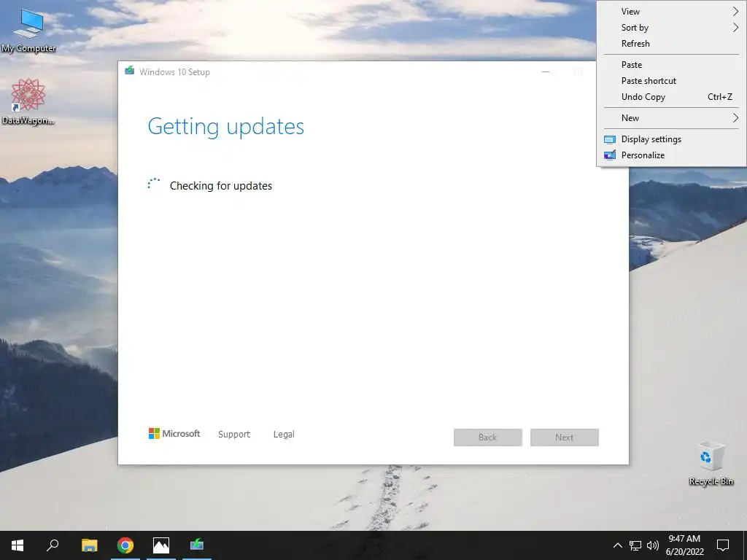
Task: Expand the Sort by submenu
Action: (x=671, y=28)
